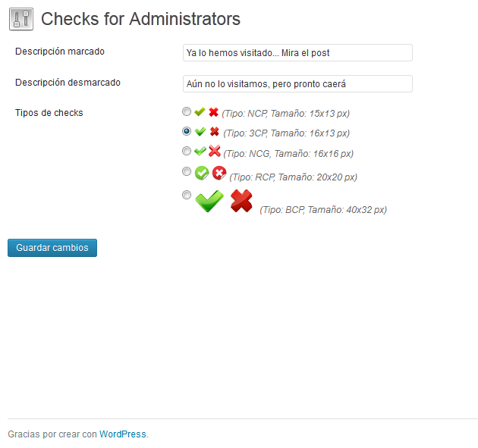Click the large red cross of BCP type
This screenshot has width=478, height=448.
click(x=241, y=201)
